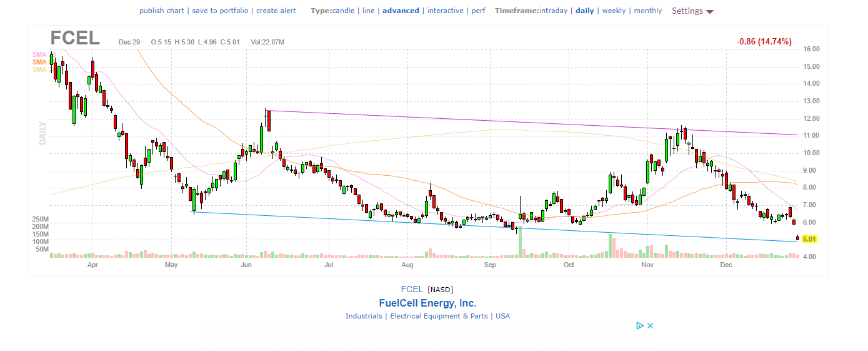
Task: Expand the Settings dropdown
Action: point(692,11)
